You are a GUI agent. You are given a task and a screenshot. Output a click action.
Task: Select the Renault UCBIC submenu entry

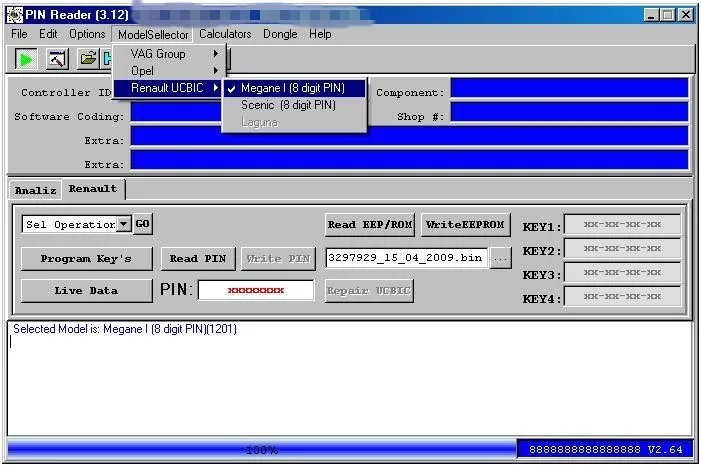click(169, 88)
